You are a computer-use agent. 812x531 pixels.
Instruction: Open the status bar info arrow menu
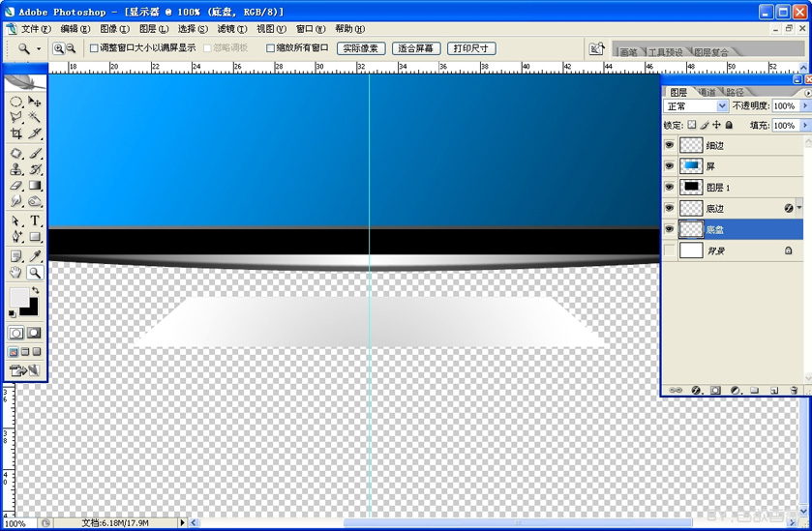(x=182, y=522)
